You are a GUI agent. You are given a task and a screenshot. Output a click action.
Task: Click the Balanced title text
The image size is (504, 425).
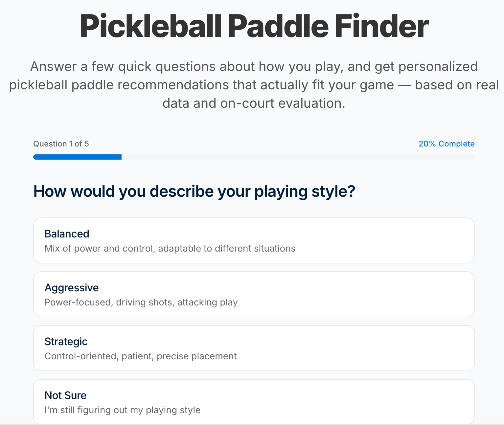click(67, 234)
